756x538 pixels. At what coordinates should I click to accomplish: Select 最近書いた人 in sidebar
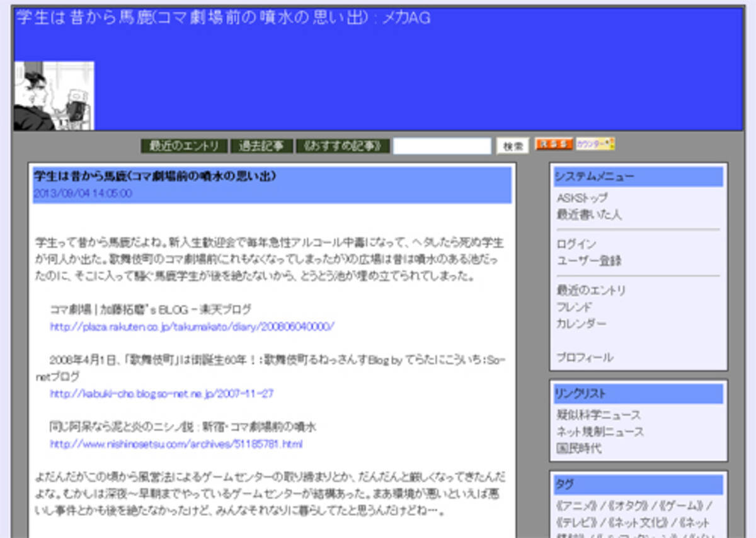point(588,215)
